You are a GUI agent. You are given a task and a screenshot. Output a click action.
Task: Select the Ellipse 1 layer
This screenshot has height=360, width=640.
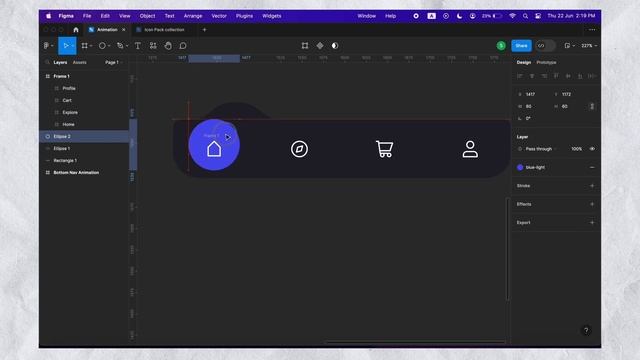[x=84, y=149]
